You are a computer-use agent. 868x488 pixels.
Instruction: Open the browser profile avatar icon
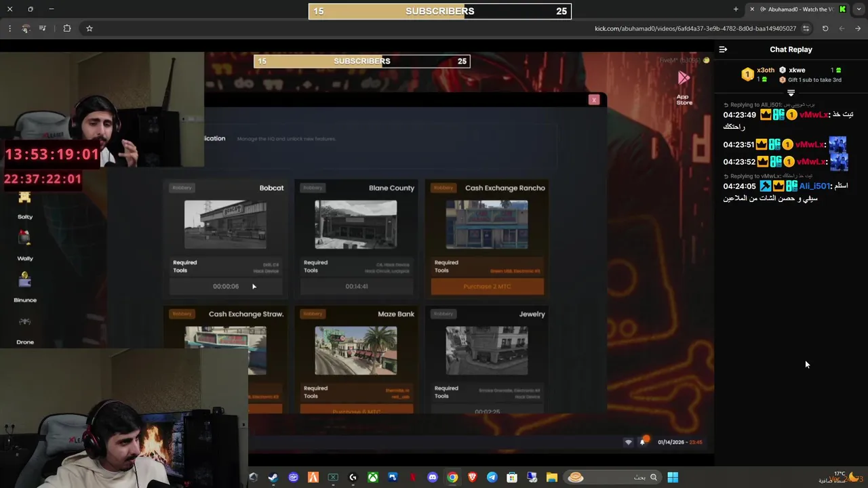[26, 28]
